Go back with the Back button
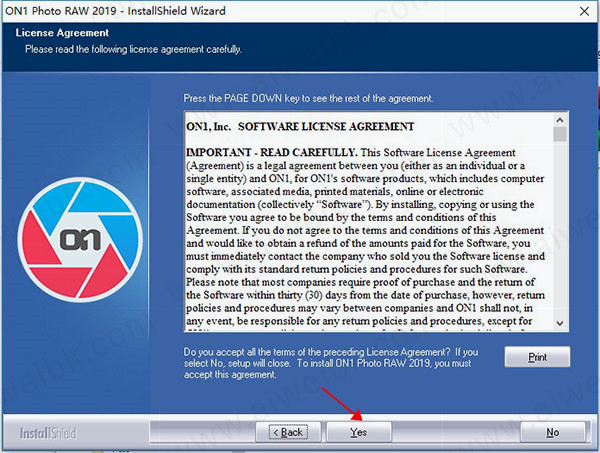 click(288, 432)
